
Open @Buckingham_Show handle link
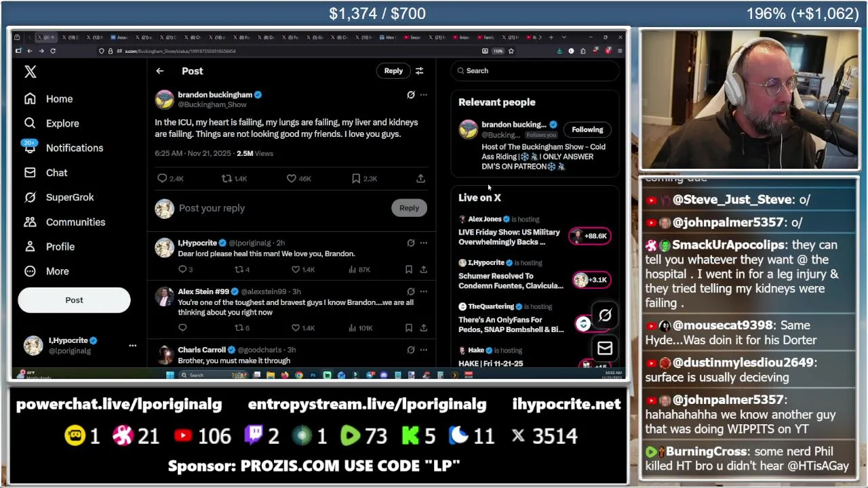[212, 105]
